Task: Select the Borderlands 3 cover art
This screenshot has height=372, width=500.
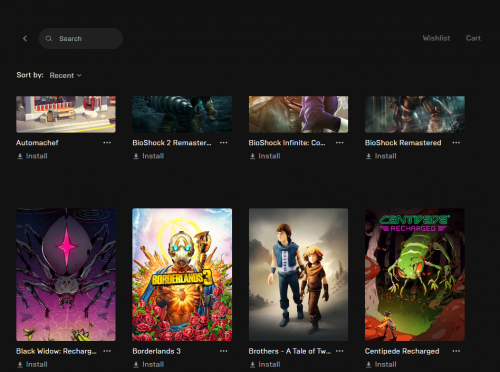Action: click(182, 275)
